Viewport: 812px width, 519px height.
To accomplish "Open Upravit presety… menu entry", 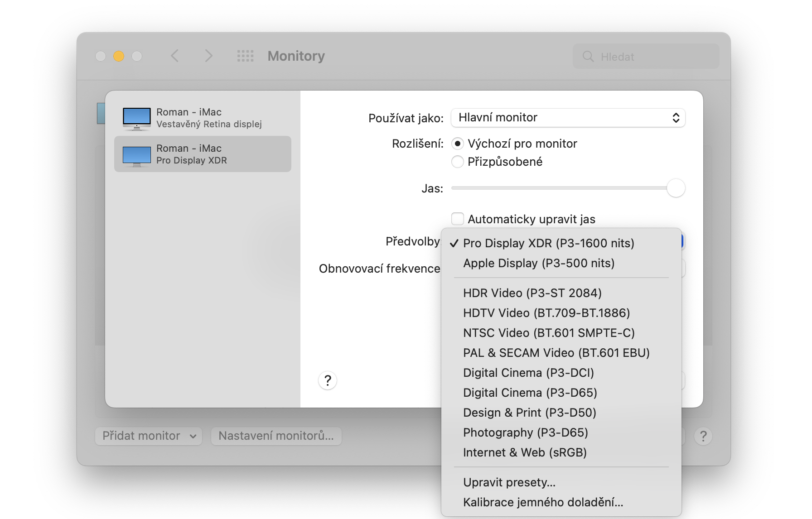I will tap(509, 482).
